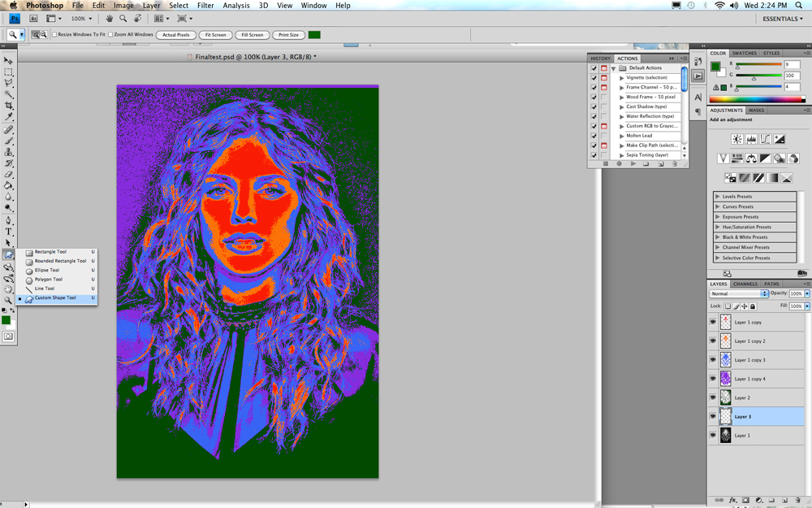
Task: Add a Brightness/Contrast adjustment
Action: tap(737, 139)
